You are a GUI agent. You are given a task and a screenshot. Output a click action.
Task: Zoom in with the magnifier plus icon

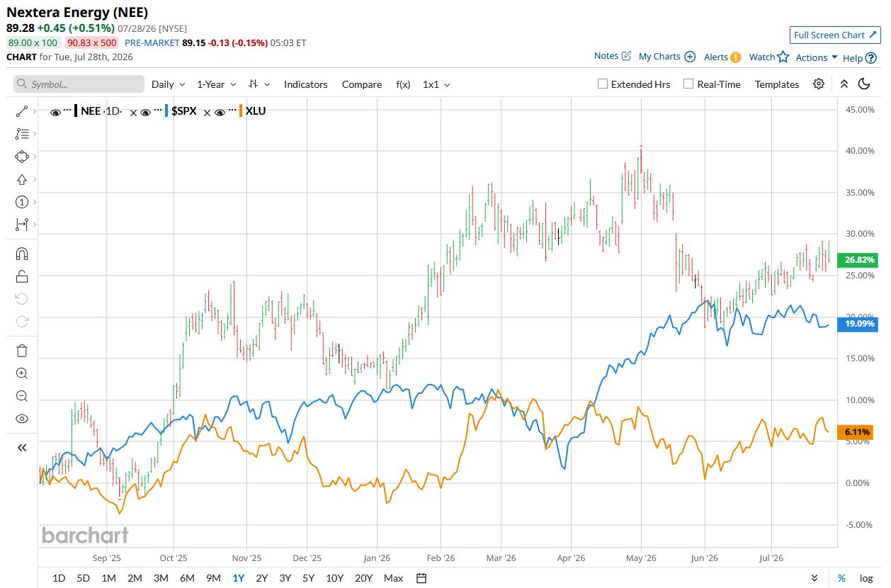pyautogui.click(x=22, y=373)
